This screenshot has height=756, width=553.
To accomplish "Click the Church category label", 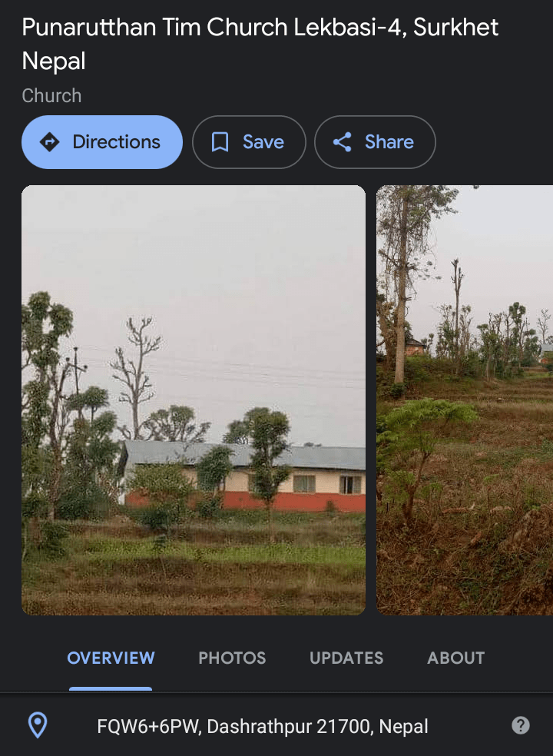I will [51, 96].
